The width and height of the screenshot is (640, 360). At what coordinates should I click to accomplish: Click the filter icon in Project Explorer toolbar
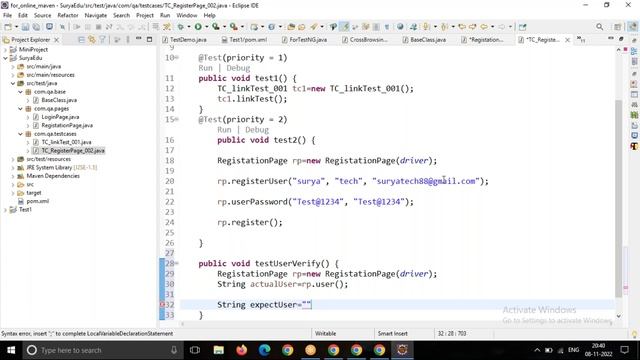(x=102, y=40)
